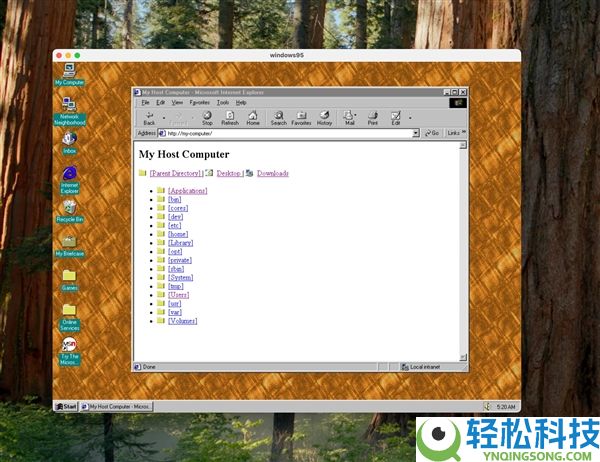Click the Back toolbar button

click(149, 118)
